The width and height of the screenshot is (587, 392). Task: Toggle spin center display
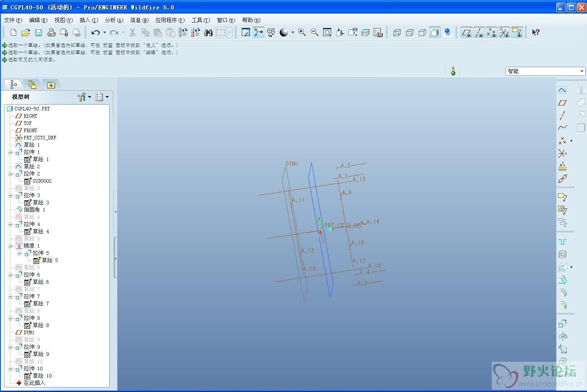[259, 32]
